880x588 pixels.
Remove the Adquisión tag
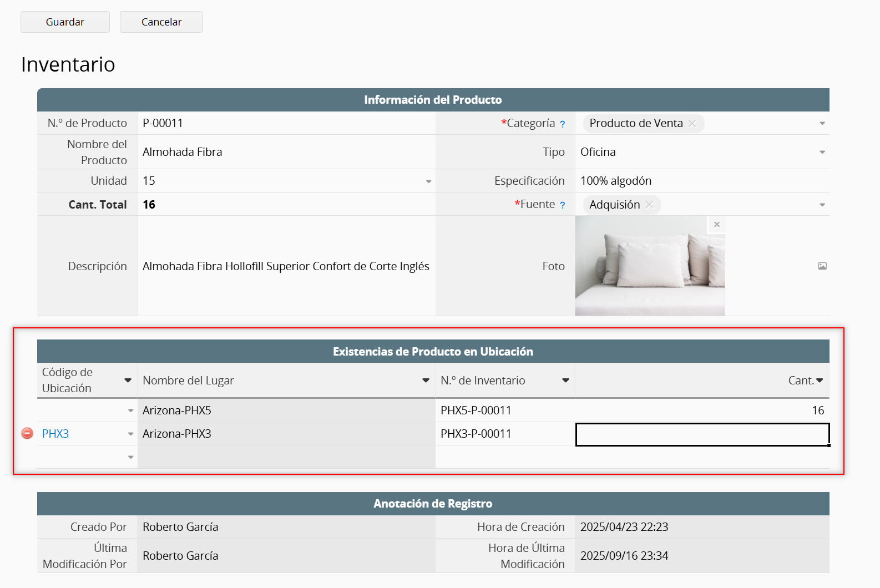[x=649, y=205]
